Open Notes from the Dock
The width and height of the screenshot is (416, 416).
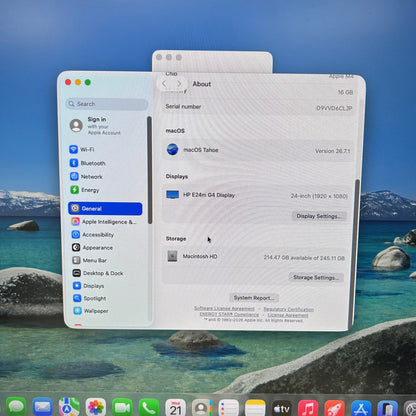(x=255, y=407)
